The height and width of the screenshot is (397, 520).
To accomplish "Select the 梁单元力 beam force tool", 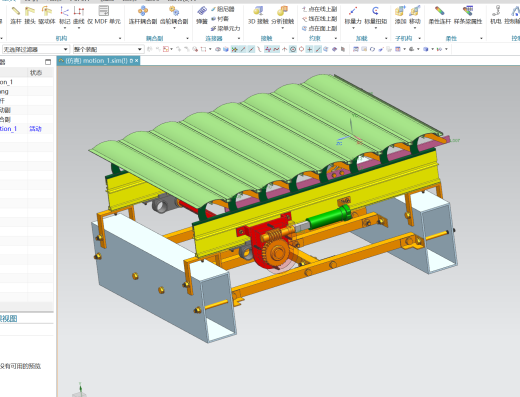I will tap(225, 28).
